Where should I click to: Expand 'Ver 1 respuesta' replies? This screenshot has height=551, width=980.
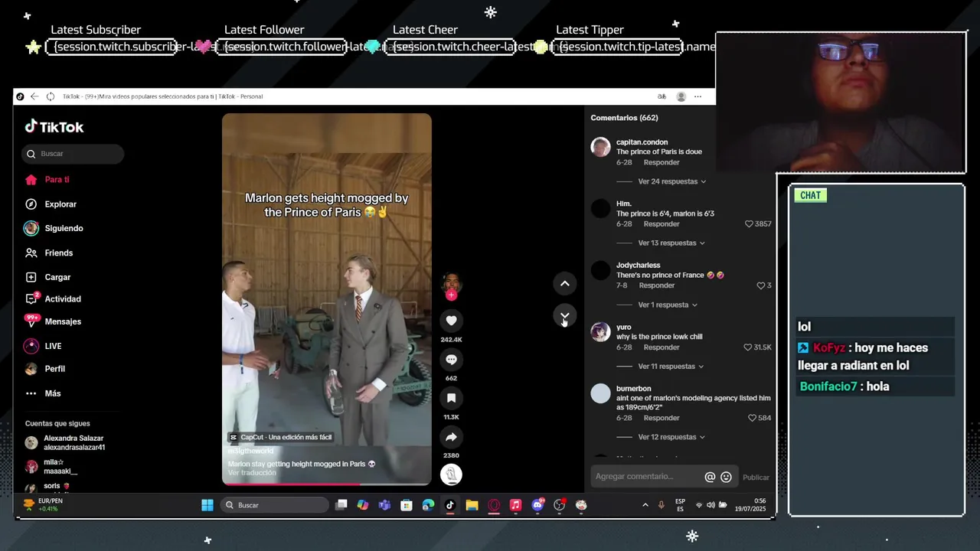click(668, 305)
